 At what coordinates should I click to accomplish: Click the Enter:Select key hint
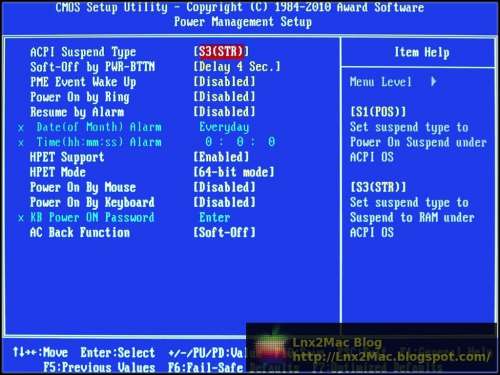pos(118,353)
